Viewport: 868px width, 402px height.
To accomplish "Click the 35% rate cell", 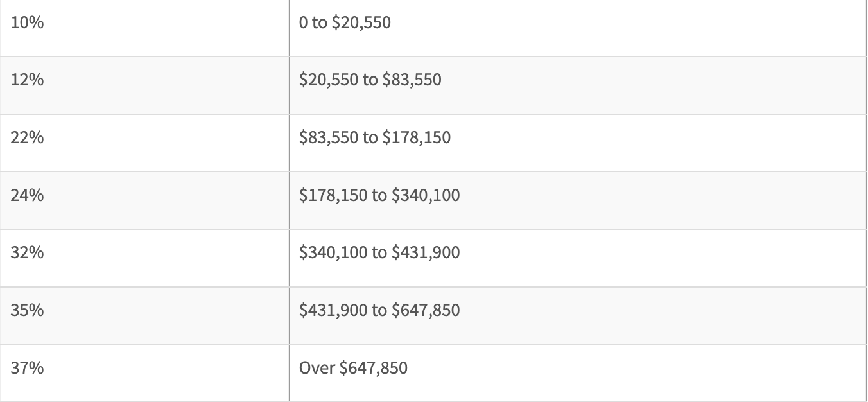I will click(144, 315).
